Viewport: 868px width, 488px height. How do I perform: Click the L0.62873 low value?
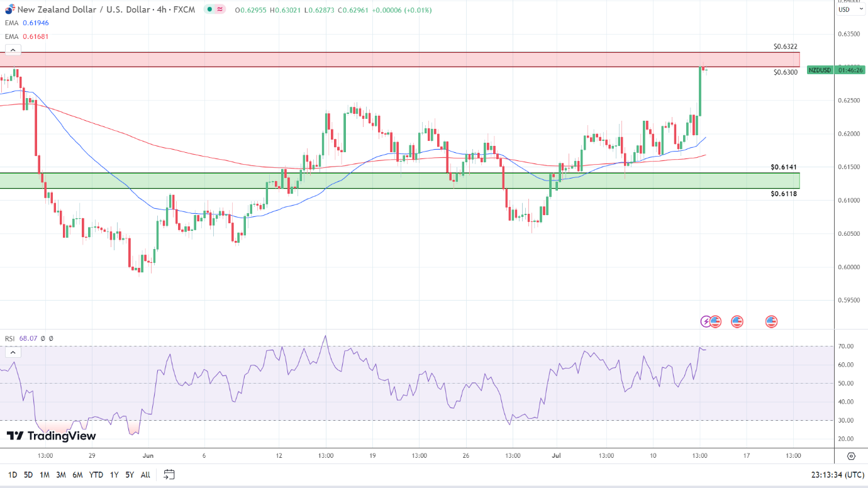(320, 10)
